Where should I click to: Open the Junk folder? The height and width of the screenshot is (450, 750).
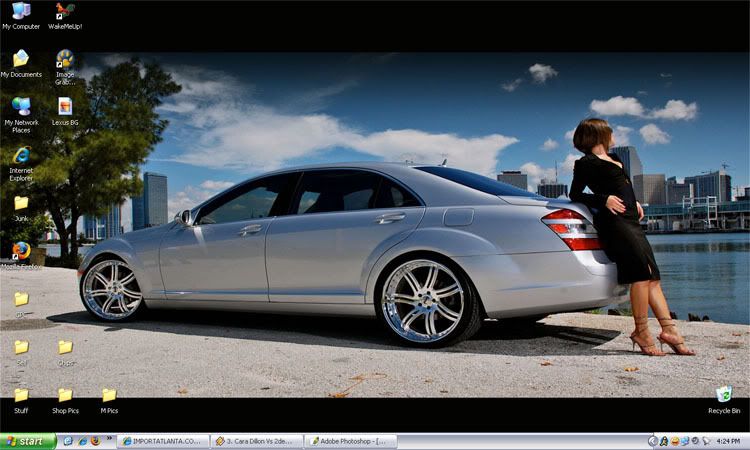coord(21,203)
